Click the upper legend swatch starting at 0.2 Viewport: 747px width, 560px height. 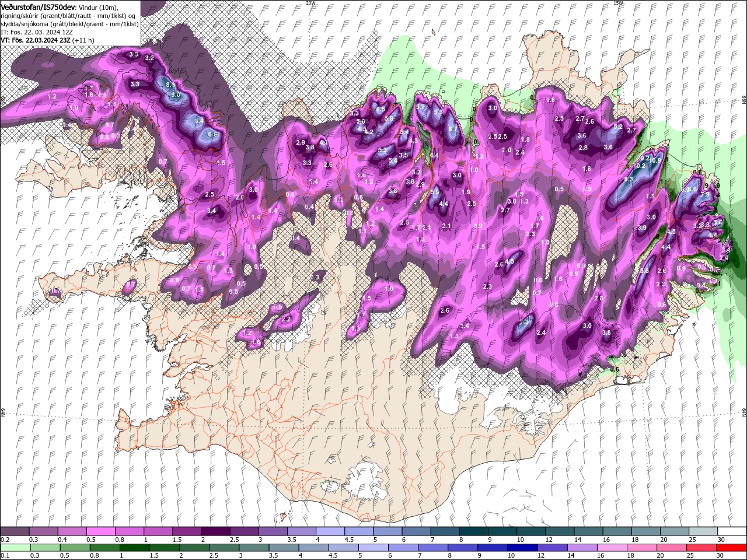pos(15,531)
